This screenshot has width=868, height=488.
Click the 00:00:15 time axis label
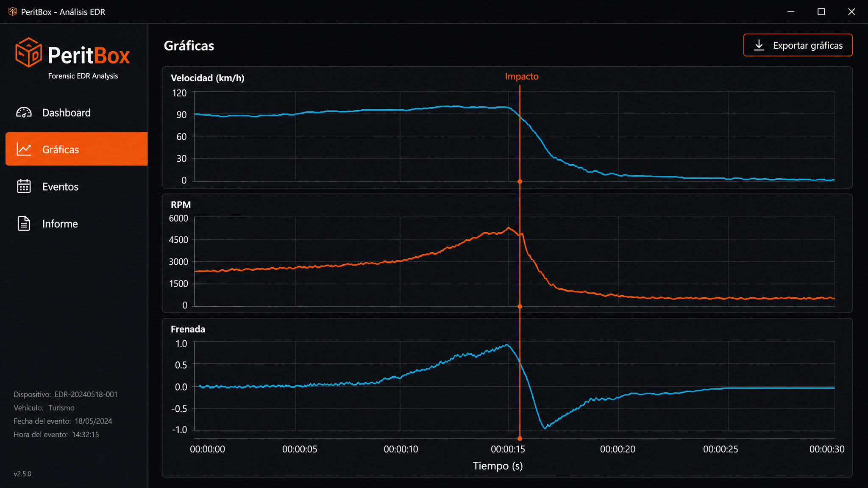pyautogui.click(x=508, y=449)
